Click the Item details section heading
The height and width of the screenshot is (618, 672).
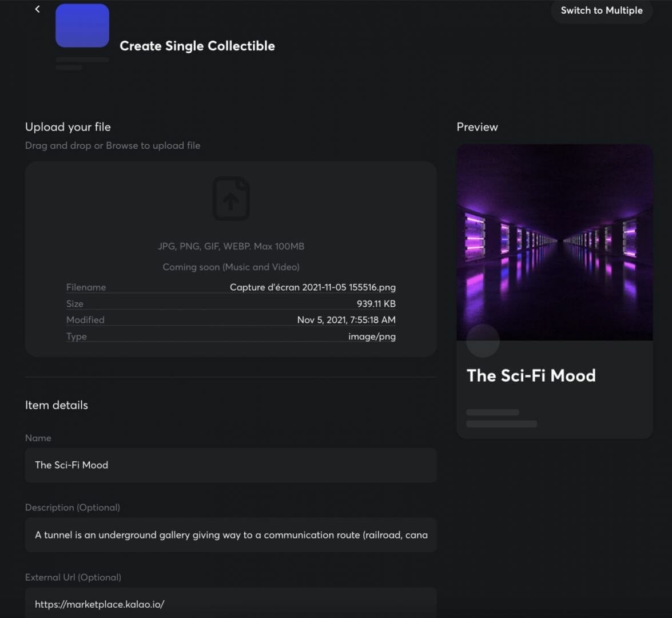coord(57,405)
